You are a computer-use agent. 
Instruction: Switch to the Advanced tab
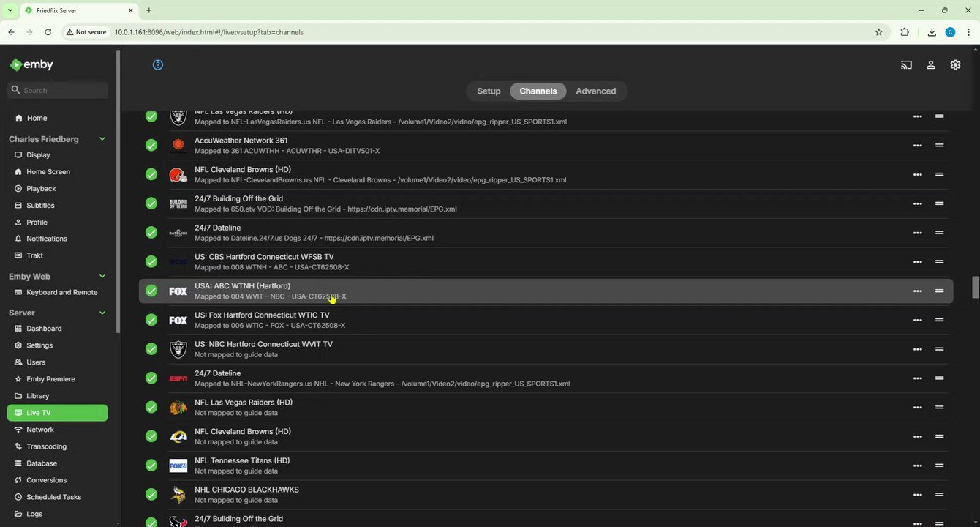tap(596, 91)
